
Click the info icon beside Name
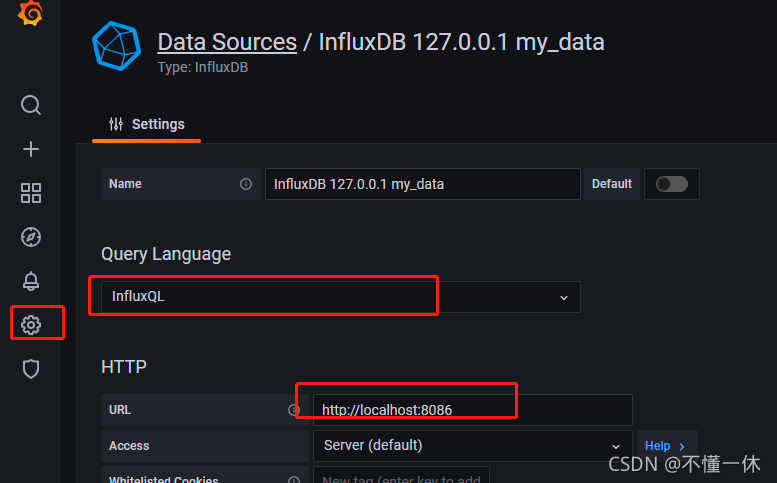pos(246,184)
